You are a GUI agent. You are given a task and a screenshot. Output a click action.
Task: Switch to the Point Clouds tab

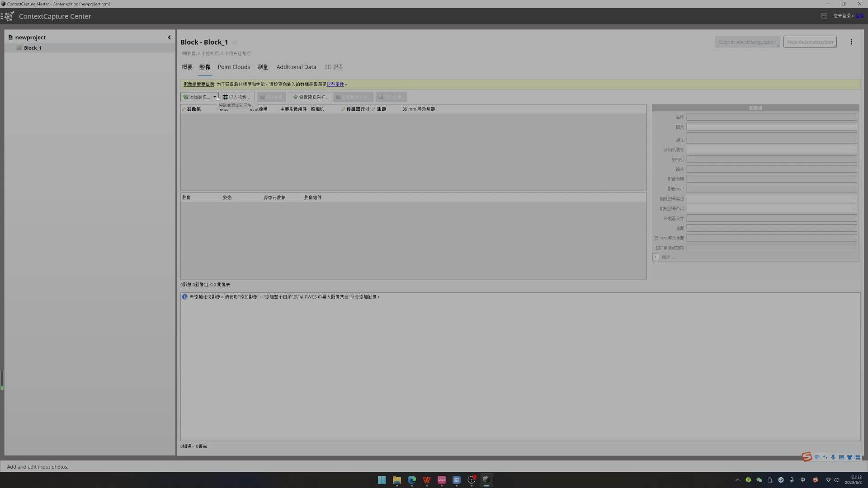pyautogui.click(x=234, y=67)
